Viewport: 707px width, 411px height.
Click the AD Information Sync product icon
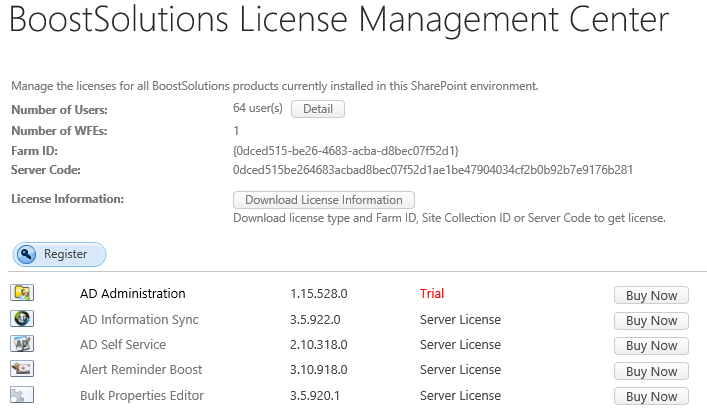point(22,319)
